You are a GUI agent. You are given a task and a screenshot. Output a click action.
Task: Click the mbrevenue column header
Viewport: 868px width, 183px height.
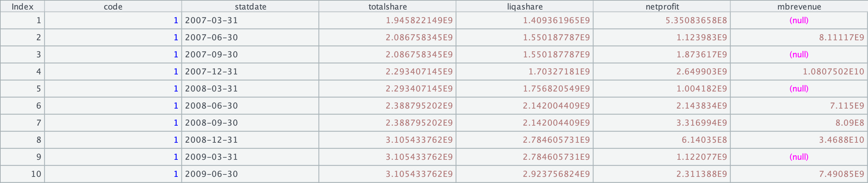point(799,6)
